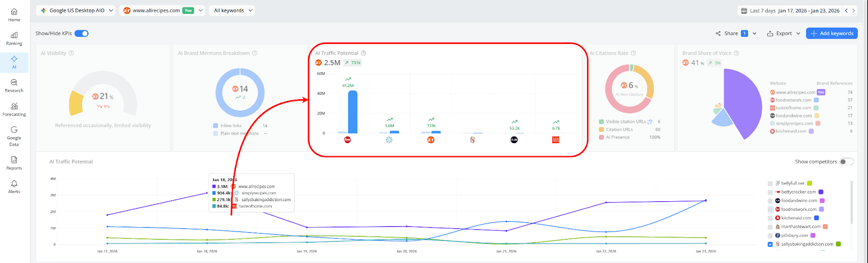Go to Home in the sidebar
Image resolution: width=868 pixels, height=263 pixels.
(x=14, y=15)
